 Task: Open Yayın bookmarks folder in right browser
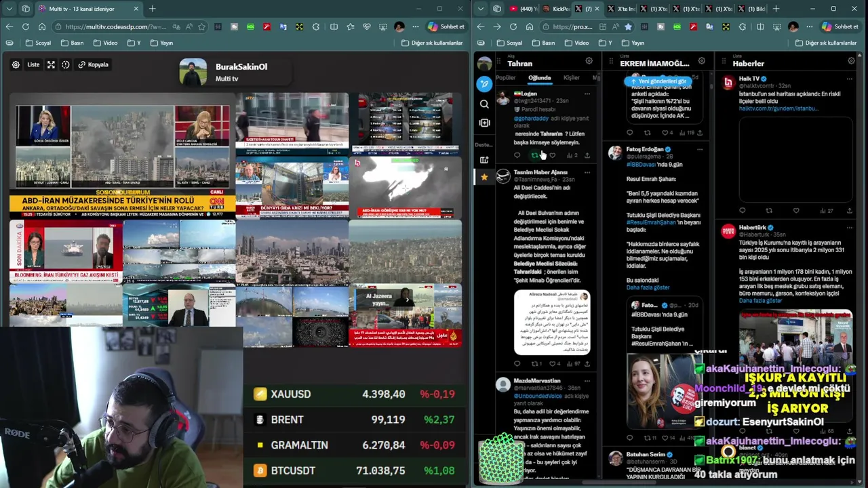click(x=633, y=43)
